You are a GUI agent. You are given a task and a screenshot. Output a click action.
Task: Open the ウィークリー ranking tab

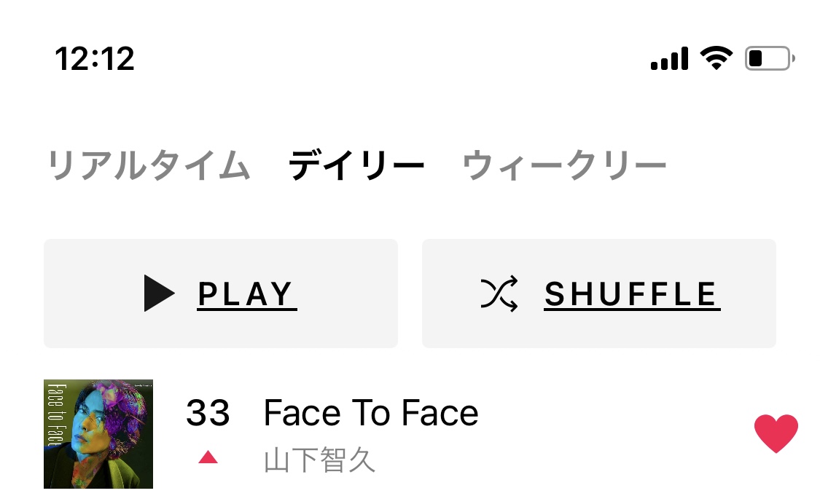[564, 167]
